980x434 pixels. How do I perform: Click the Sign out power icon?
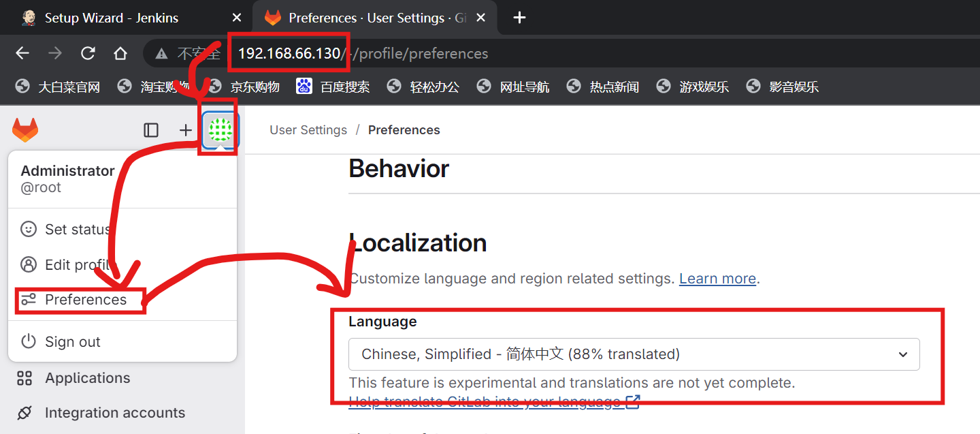[x=28, y=341]
